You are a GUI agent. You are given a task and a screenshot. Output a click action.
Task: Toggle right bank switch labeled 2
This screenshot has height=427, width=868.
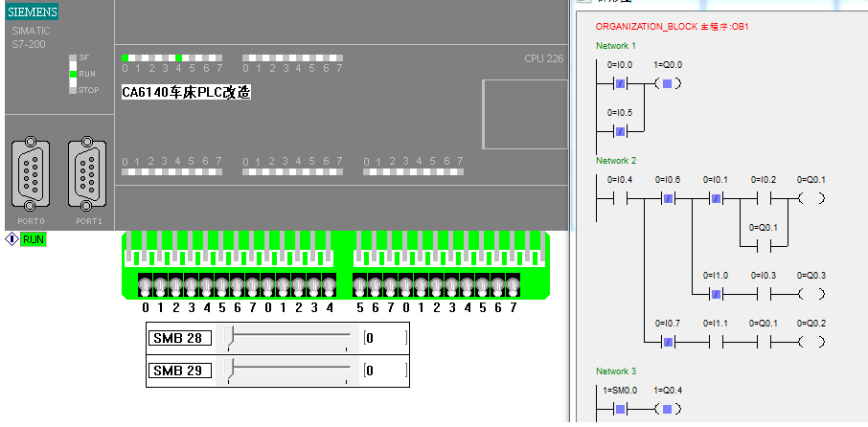[x=436, y=286]
